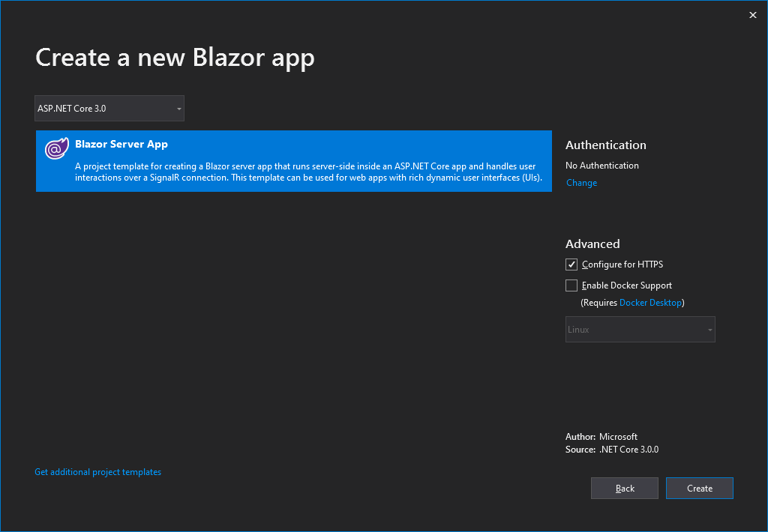This screenshot has width=768, height=532.
Task: Click the Authentication heading
Action: [x=606, y=145]
